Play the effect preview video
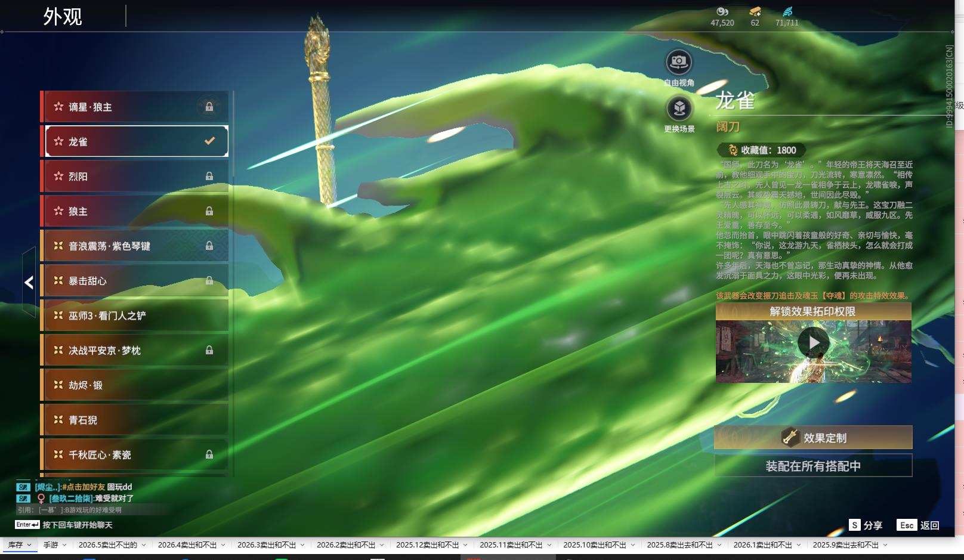This screenshot has height=560, width=964. click(813, 342)
